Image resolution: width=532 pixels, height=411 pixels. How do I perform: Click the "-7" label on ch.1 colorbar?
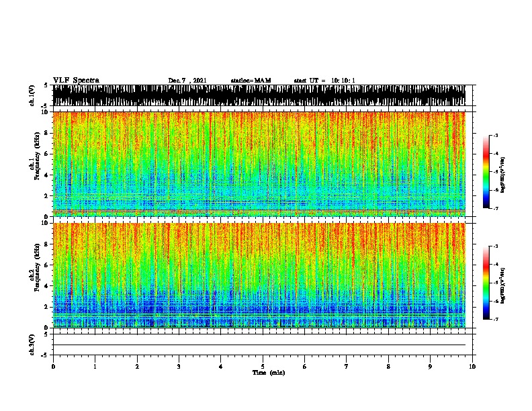click(x=496, y=208)
